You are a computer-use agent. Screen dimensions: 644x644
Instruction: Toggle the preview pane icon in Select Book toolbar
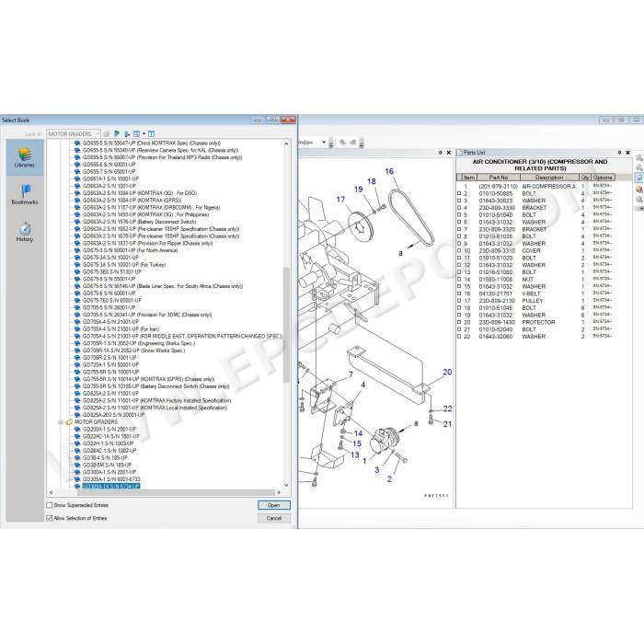click(152, 134)
